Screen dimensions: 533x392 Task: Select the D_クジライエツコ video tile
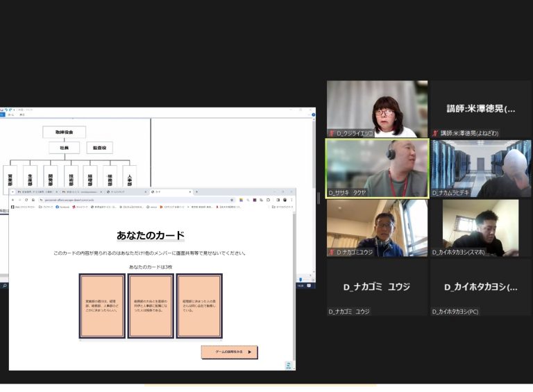point(377,109)
